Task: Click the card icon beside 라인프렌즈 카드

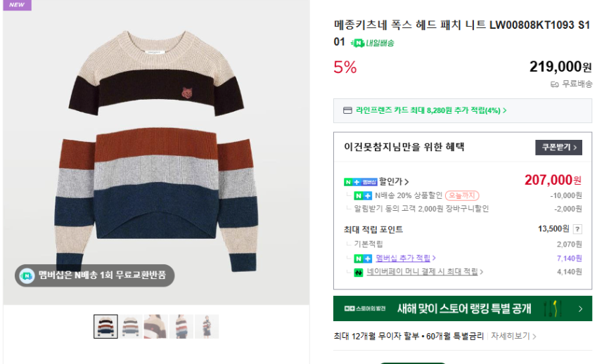Action: pos(347,110)
